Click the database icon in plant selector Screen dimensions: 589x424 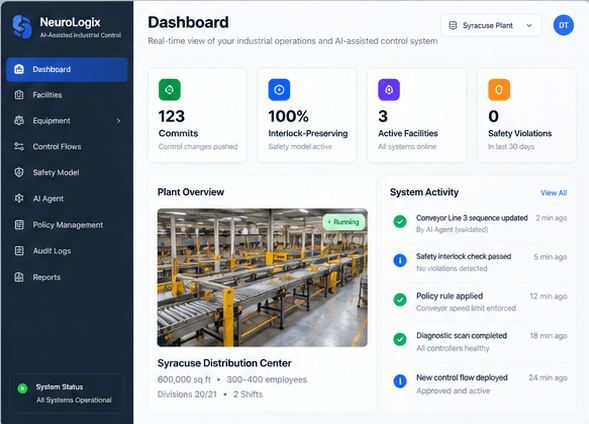pyautogui.click(x=453, y=26)
